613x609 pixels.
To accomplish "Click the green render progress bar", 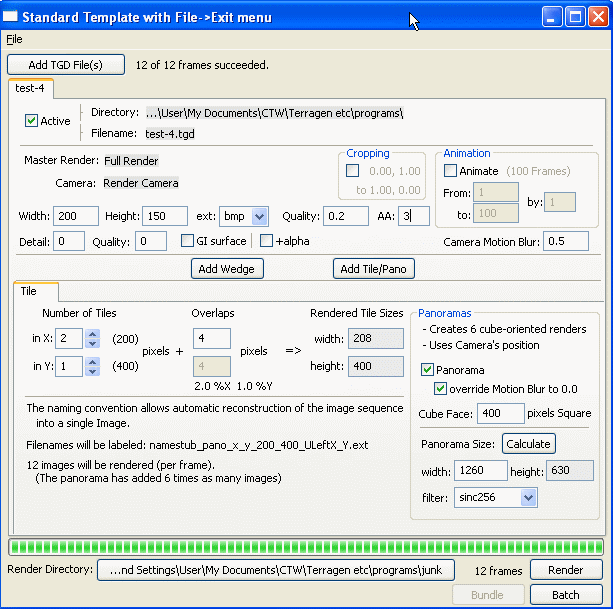I will point(306,547).
